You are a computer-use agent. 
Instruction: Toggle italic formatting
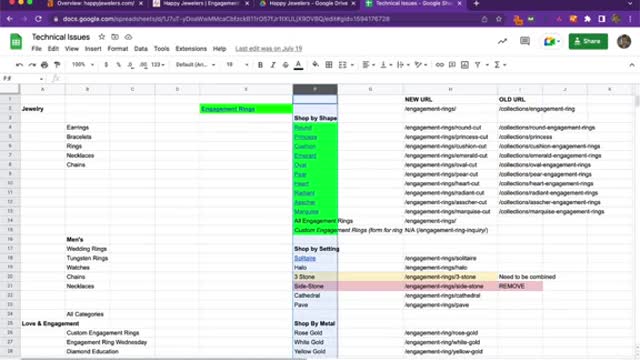[x=273, y=65]
